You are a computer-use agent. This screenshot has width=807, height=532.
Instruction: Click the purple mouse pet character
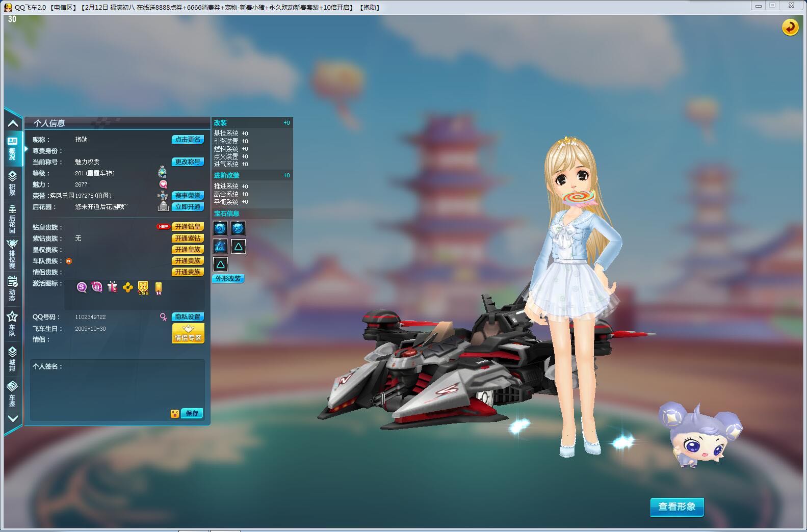point(700,435)
